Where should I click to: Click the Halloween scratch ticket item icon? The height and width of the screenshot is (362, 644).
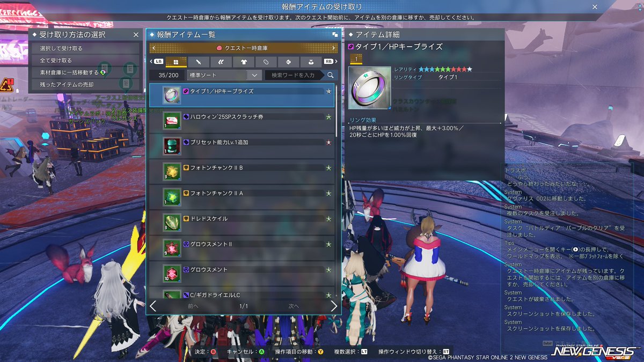(x=172, y=121)
